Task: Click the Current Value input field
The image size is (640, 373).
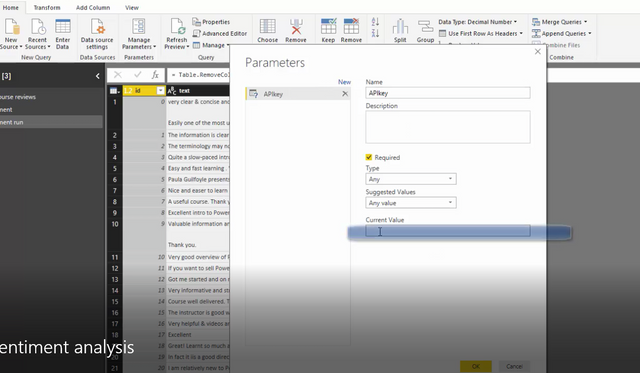Action: (448, 231)
